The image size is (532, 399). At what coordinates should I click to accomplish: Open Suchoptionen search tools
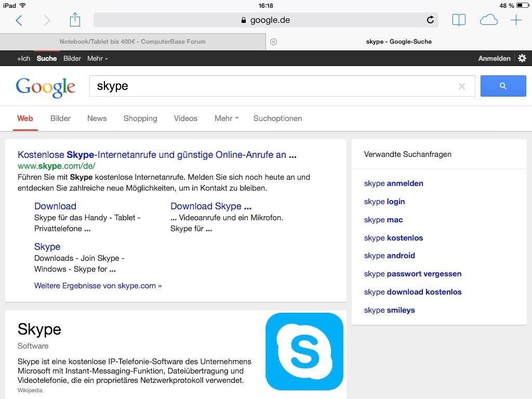click(x=277, y=118)
